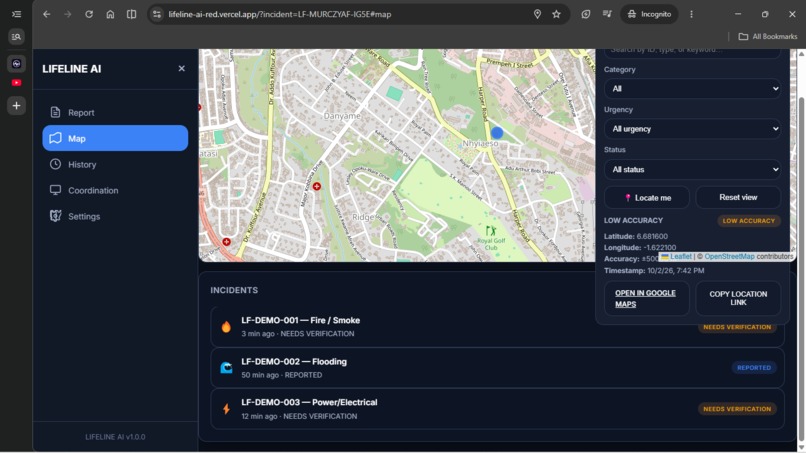Go to the Coordination section

115,190
